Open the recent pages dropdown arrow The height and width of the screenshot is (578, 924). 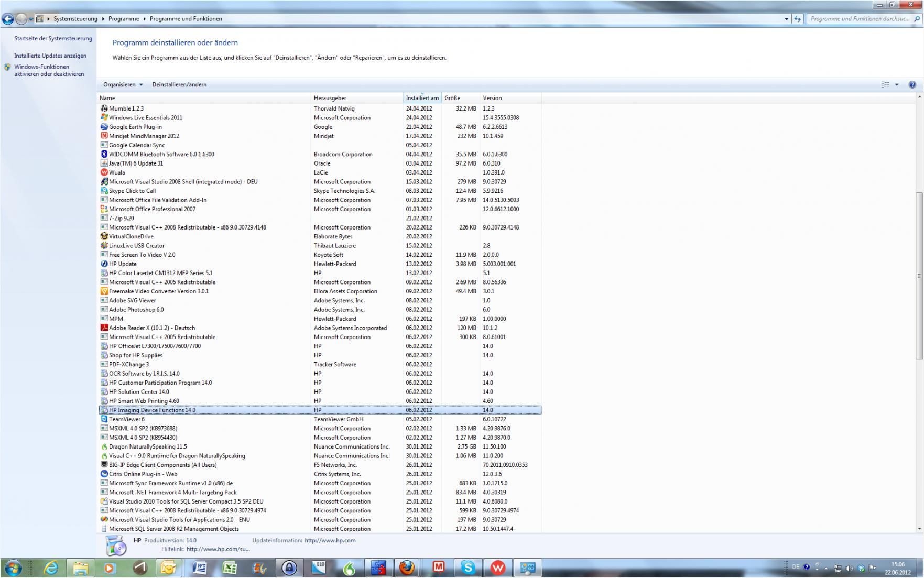31,19
